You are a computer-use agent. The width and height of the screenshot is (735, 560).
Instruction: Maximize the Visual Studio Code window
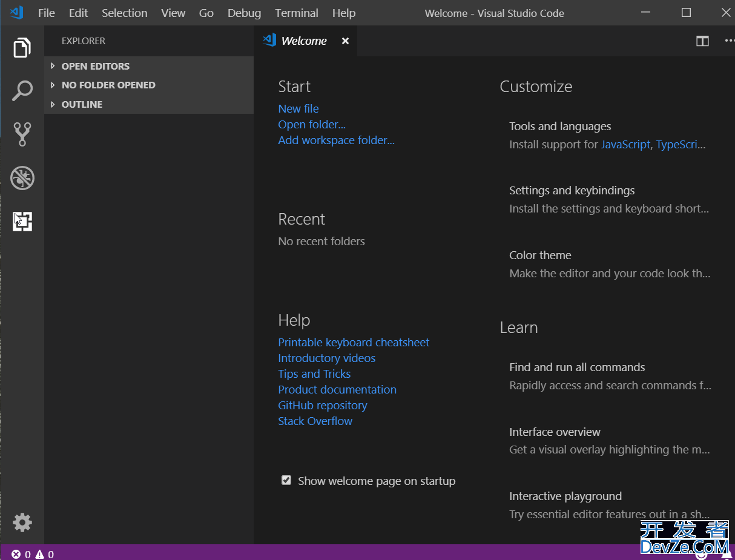tap(686, 12)
